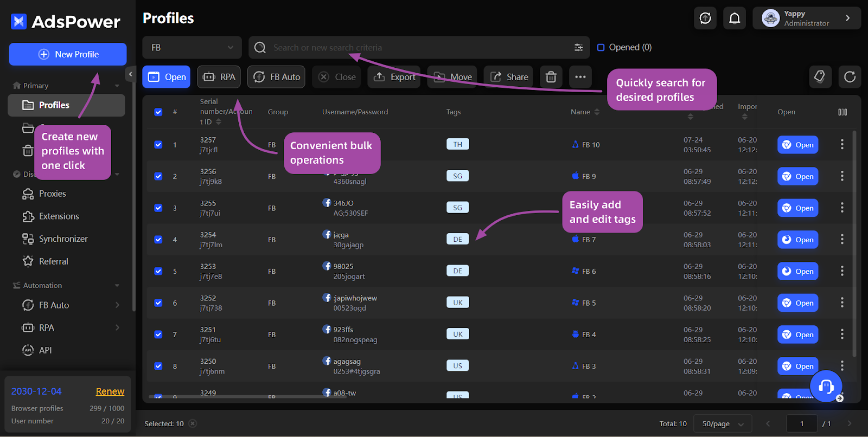Open the FB 10 profile browser
Viewport: 868px width, 437px height.
798,145
